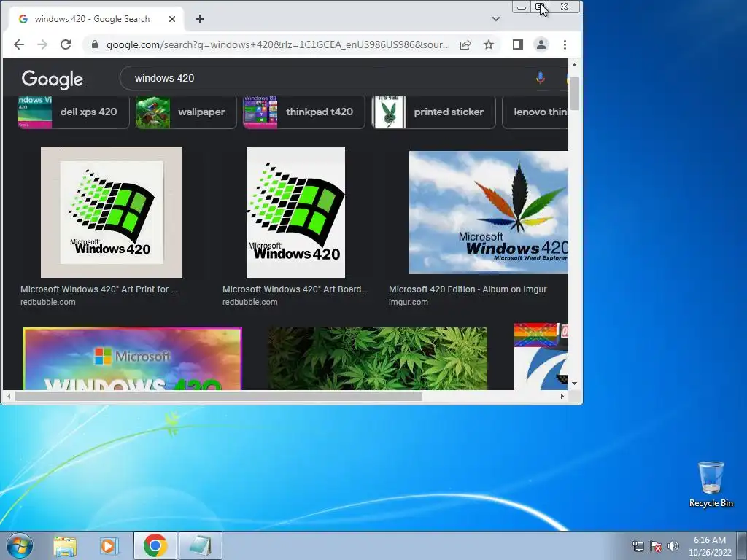Start voice search with the microphone
This screenshot has height=560, width=747.
[x=541, y=78]
